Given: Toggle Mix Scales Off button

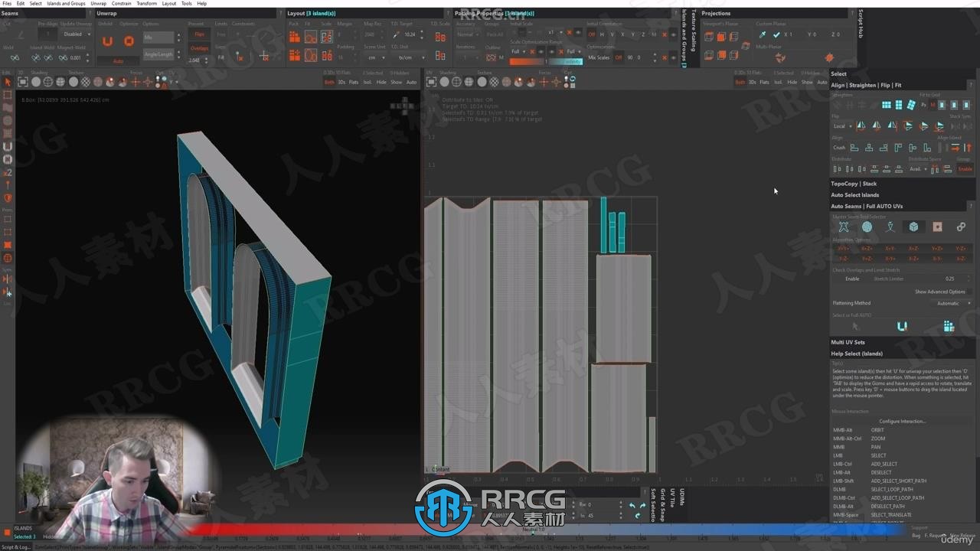Looking at the screenshot, I should (619, 57).
